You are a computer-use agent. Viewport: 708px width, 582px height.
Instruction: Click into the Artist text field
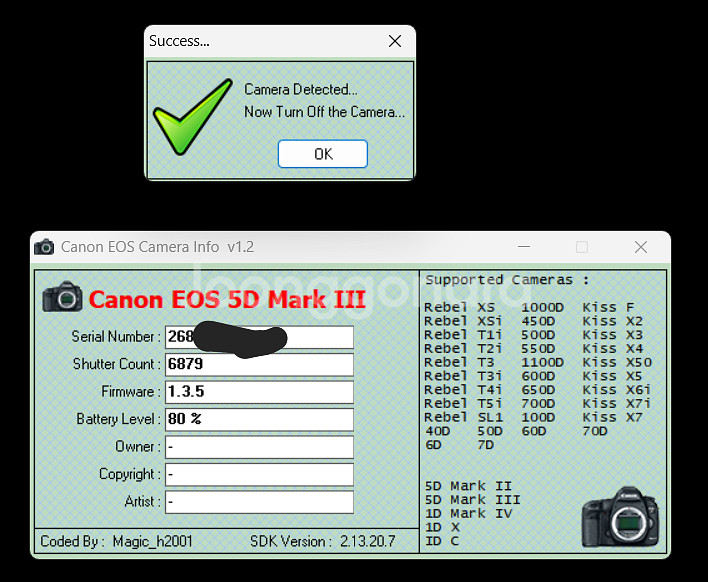click(259, 501)
